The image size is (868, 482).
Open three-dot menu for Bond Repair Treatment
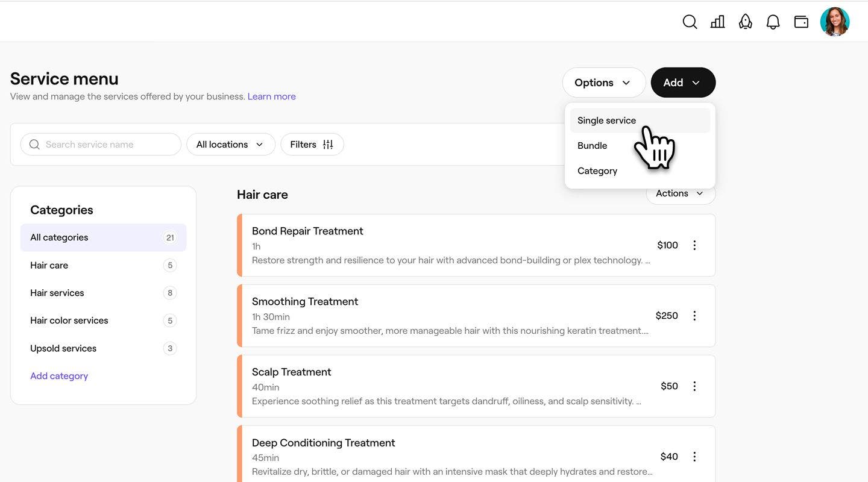694,245
